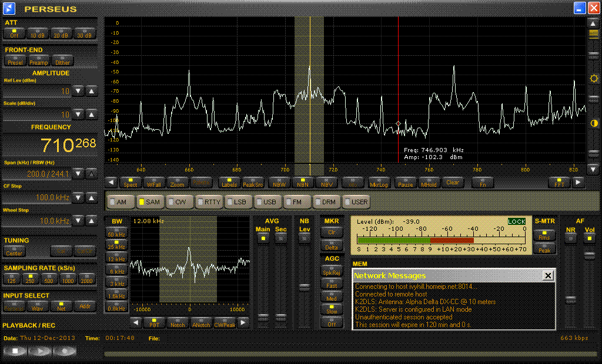This screenshot has width=602, height=364.
Task: Toggle the Notch filter button
Action: coord(178,323)
